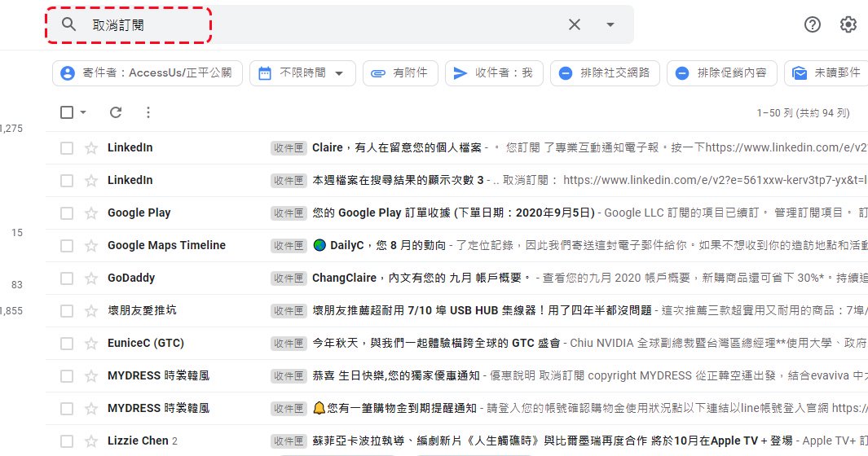Star the Lizzie Chen email
The image size is (868, 456).
click(x=90, y=441)
